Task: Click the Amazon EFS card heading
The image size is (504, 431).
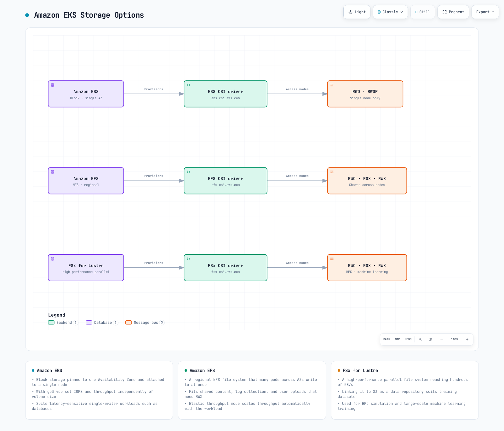Action: [202, 370]
